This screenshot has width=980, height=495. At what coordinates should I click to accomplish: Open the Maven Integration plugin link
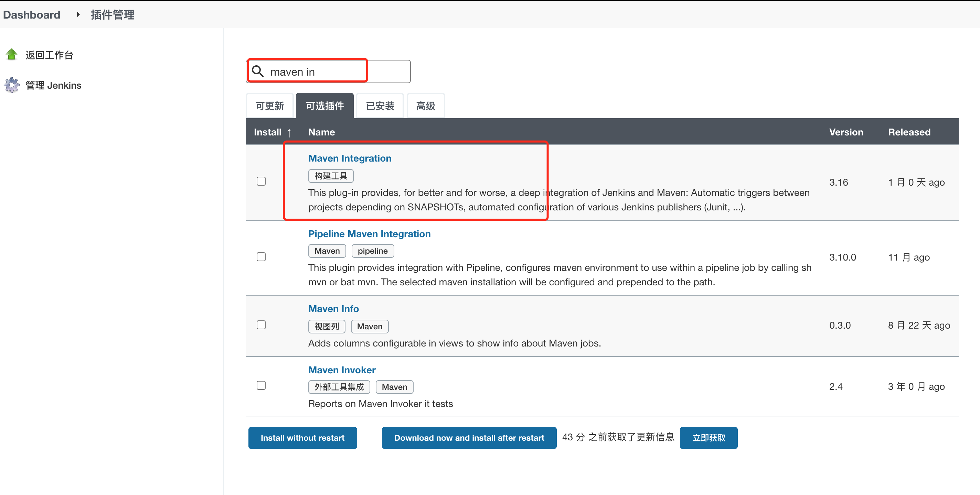[350, 158]
